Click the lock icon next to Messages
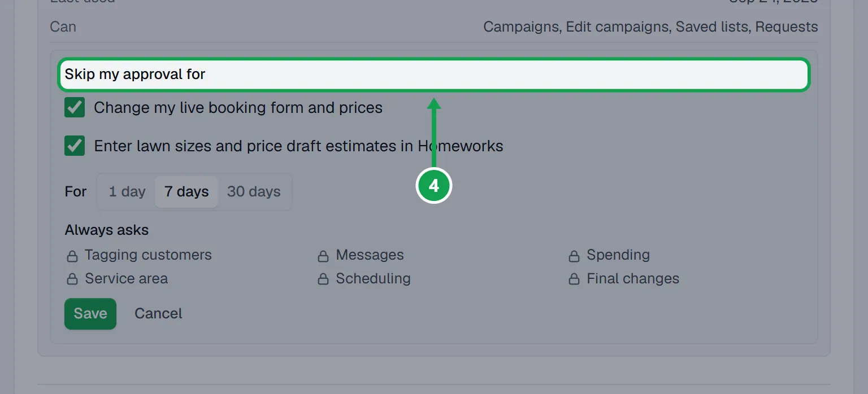Viewport: 868px width, 394px height. tap(323, 256)
